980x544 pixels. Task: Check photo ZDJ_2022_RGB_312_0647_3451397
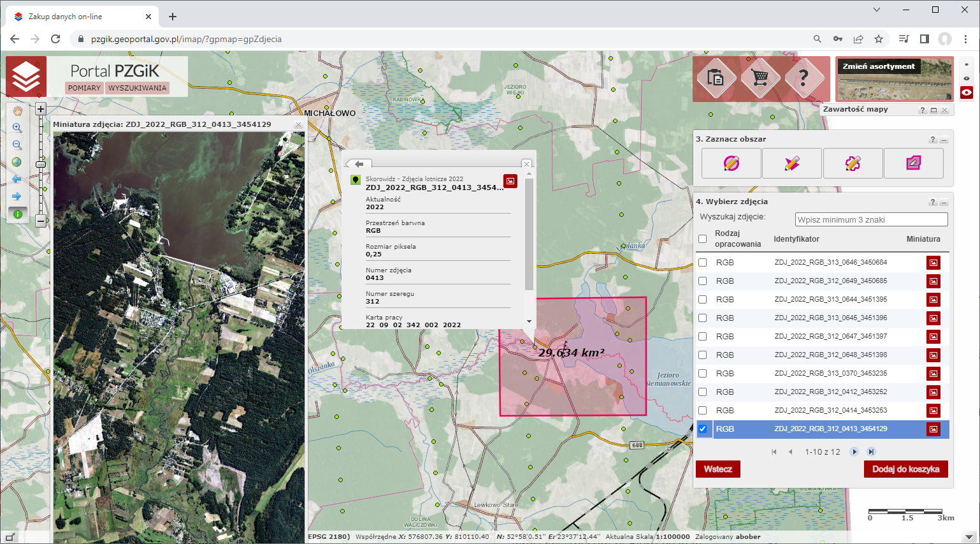702,337
